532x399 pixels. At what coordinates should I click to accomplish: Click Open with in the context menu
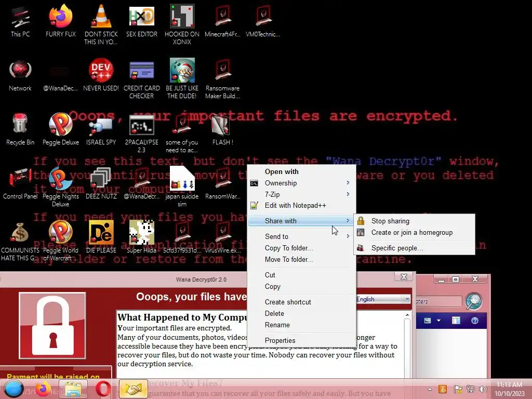tap(302, 171)
